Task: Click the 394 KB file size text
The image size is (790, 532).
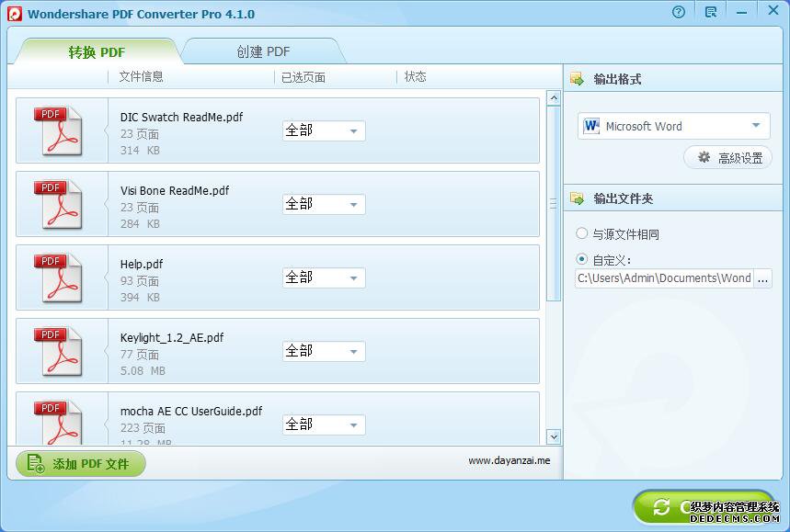Action: tap(140, 297)
